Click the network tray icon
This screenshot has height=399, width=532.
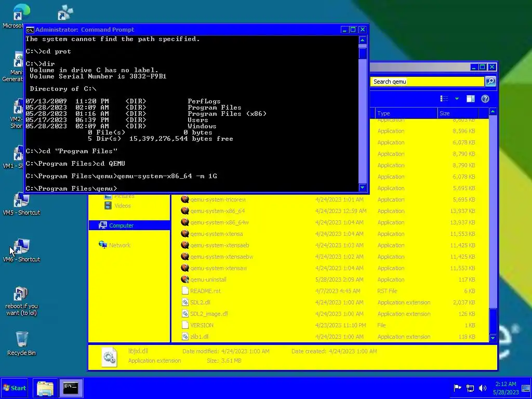[x=470, y=388]
